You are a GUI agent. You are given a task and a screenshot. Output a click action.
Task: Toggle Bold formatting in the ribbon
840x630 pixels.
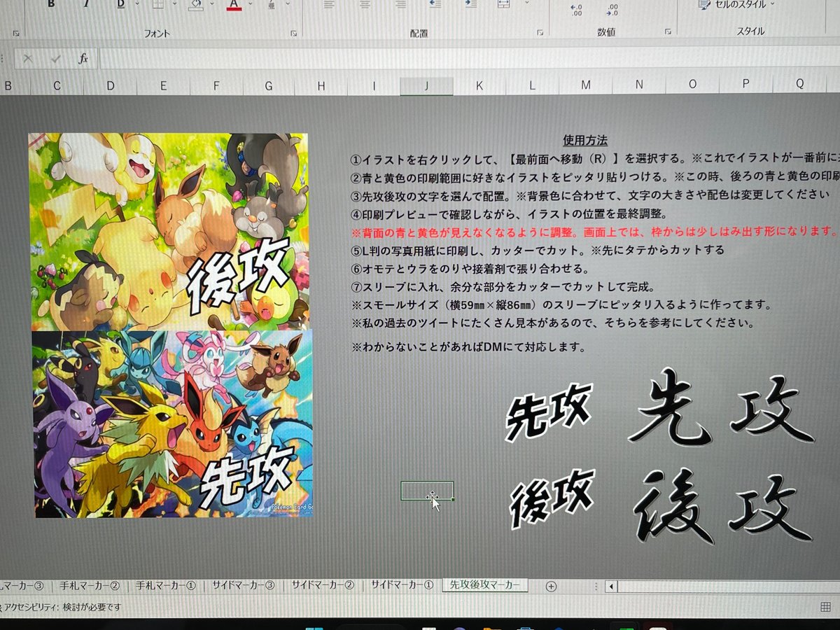coord(51,4)
